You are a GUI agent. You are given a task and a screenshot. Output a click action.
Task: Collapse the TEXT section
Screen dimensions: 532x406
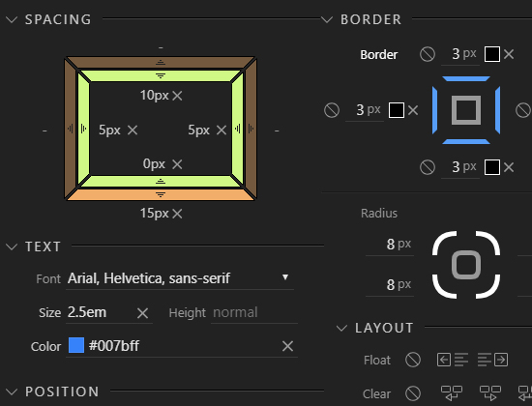[x=12, y=246]
